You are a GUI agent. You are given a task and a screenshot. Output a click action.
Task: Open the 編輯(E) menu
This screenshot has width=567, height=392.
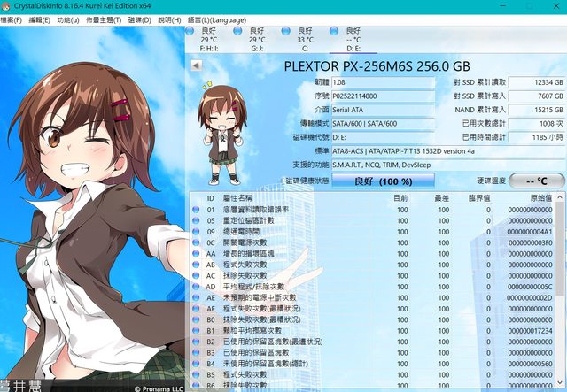[39, 20]
